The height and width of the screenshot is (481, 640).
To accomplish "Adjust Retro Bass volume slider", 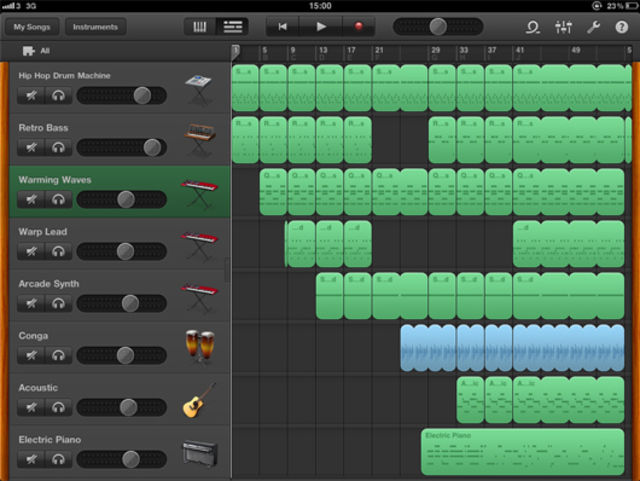I will pos(122,147).
